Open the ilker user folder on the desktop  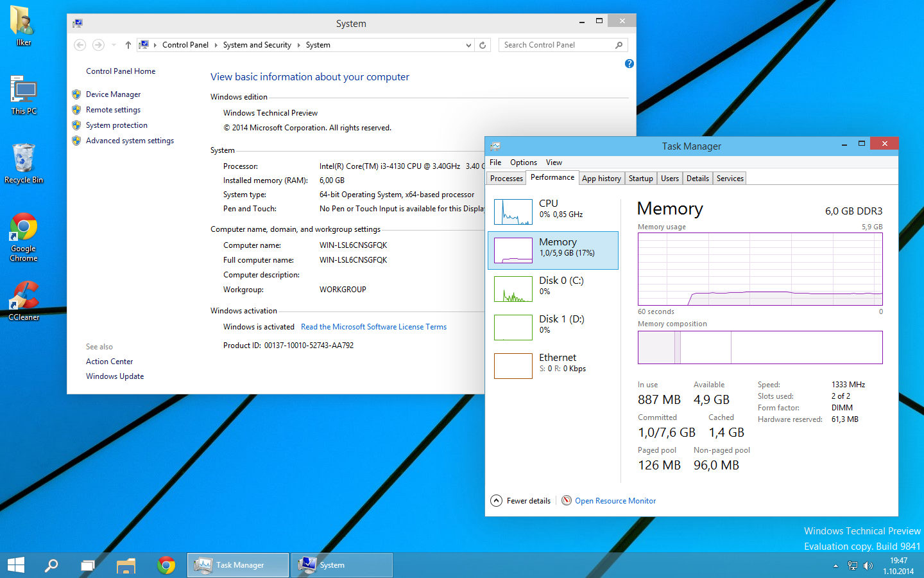[23, 26]
